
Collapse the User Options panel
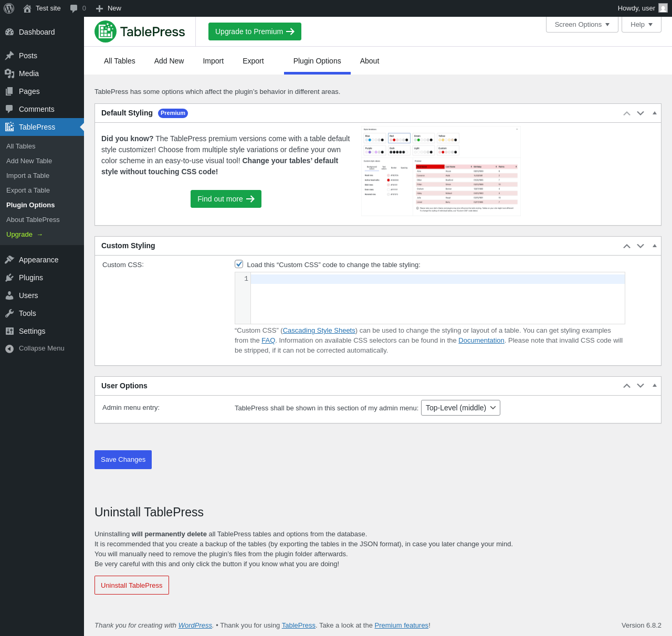[x=655, y=385]
